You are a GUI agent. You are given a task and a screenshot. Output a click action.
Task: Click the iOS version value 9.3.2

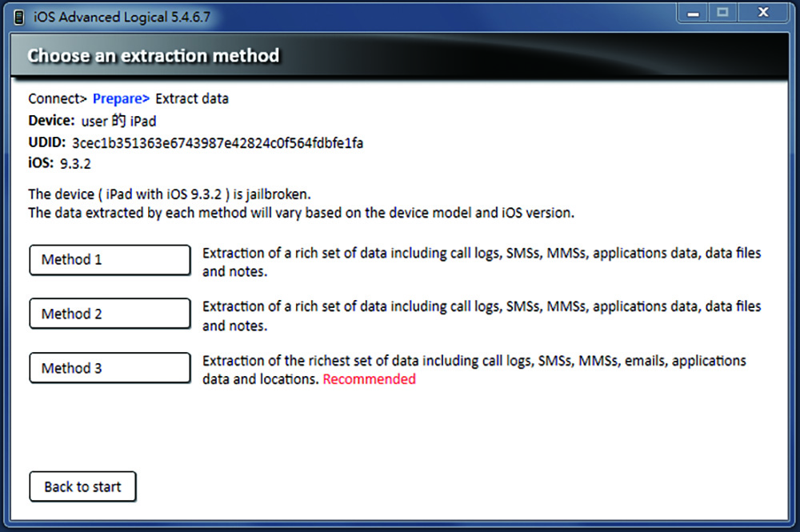(75, 164)
